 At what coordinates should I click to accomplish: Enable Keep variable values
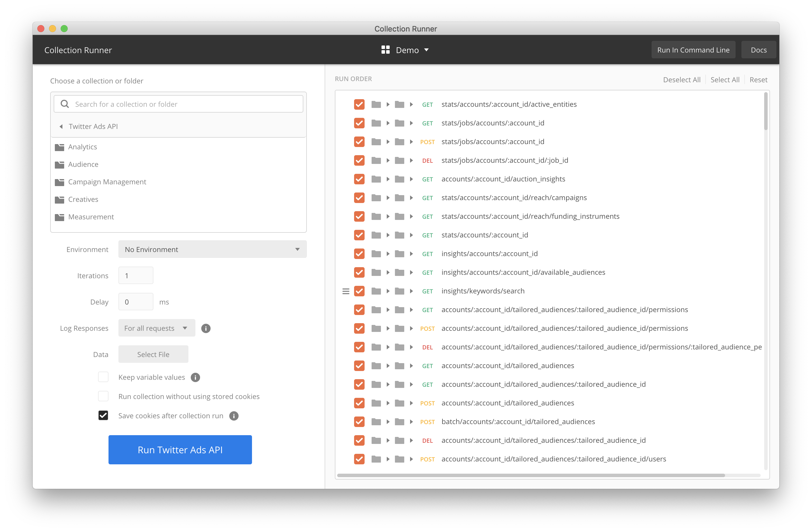tap(103, 377)
